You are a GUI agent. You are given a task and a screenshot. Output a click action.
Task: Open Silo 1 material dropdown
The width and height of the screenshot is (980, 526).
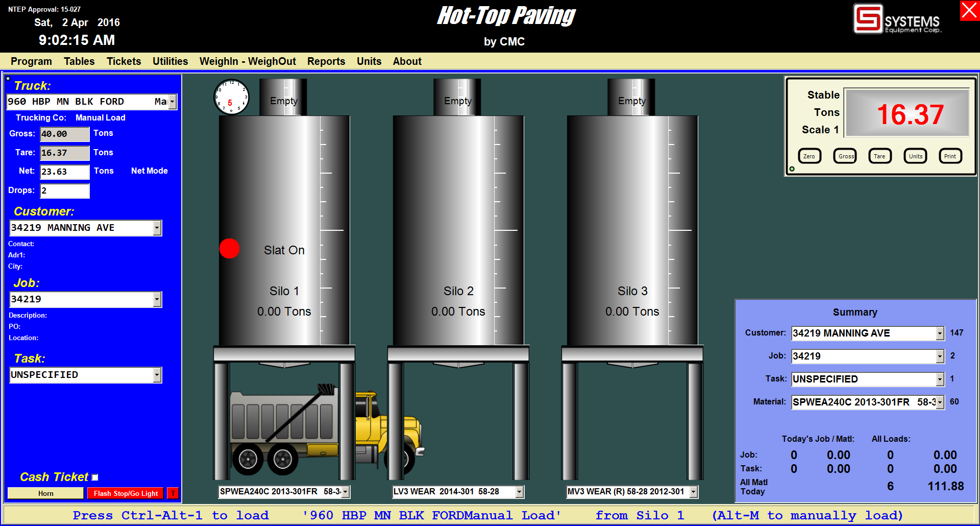point(346,492)
